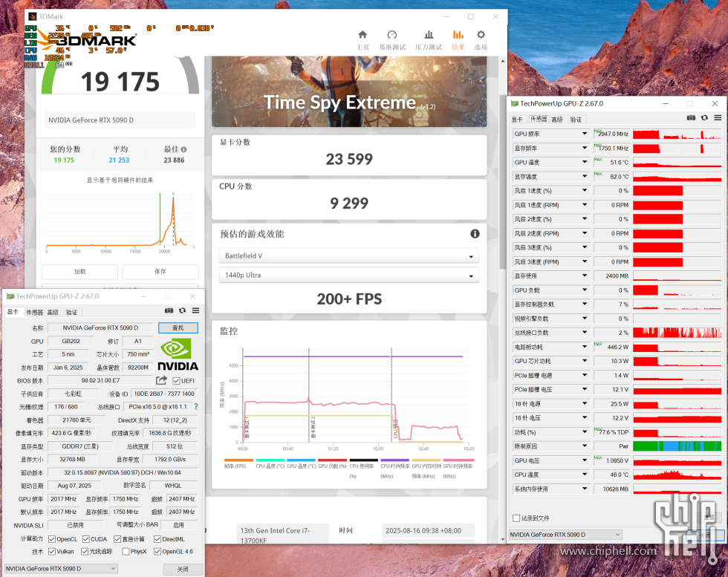Expand the GPU 频率 sensor dropdown arrow
The width and height of the screenshot is (728, 577).
pyautogui.click(x=585, y=134)
